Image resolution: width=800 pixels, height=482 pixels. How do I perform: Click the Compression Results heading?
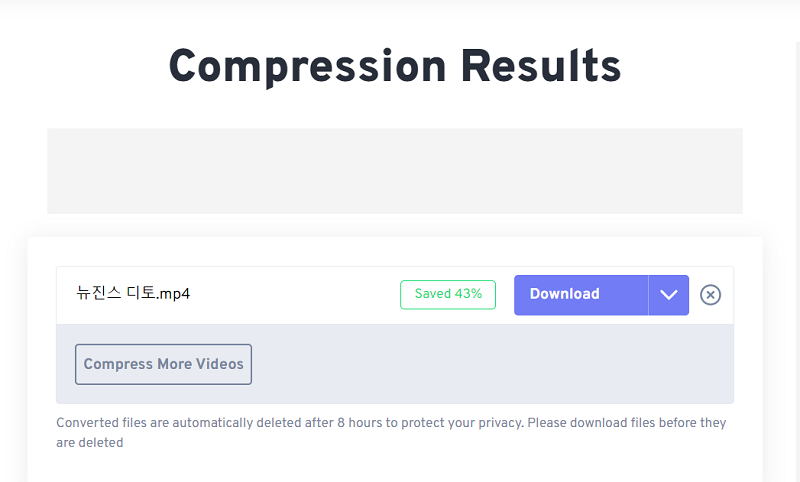395,67
